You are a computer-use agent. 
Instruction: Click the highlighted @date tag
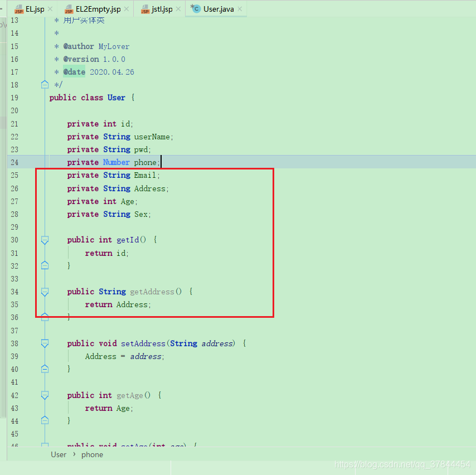click(74, 72)
